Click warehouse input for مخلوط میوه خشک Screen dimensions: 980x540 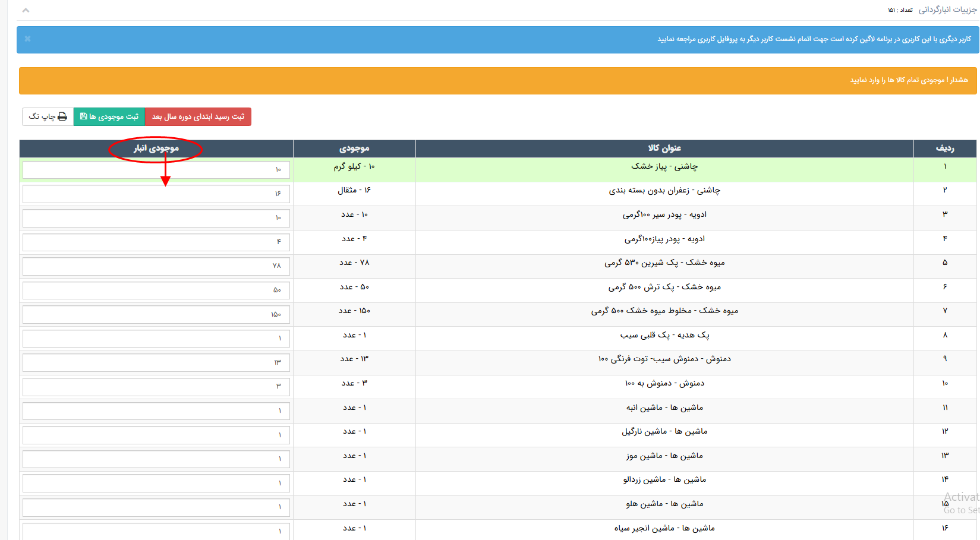coord(156,314)
